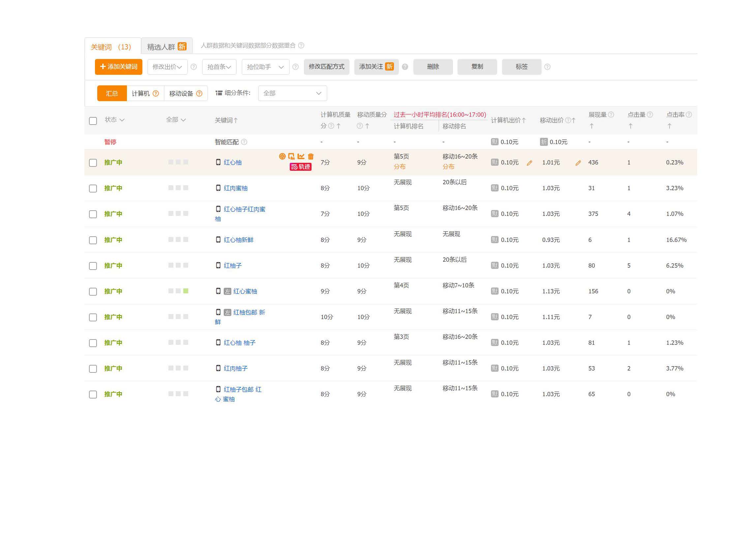745x560 pixels.
Task: Select the 计算机 view tab
Action: (x=145, y=93)
